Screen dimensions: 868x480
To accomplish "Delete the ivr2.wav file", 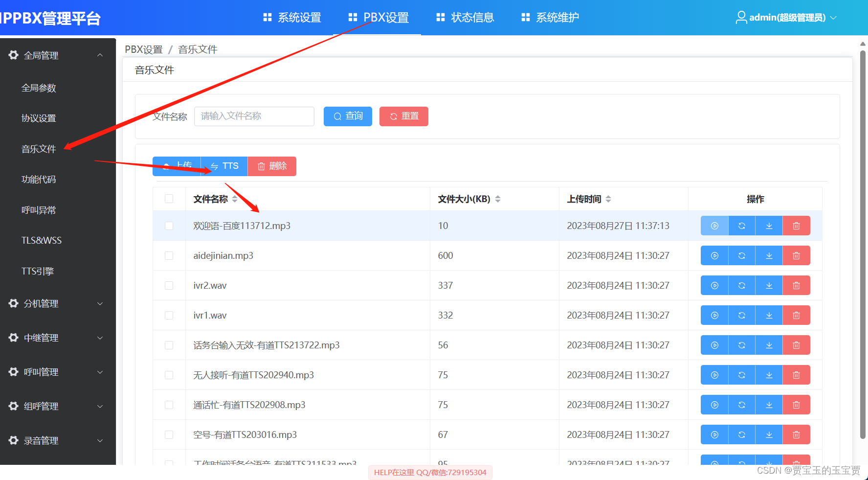I will [797, 285].
